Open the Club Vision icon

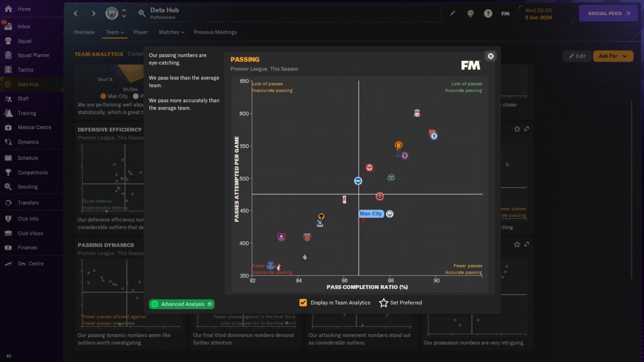pyautogui.click(x=8, y=233)
